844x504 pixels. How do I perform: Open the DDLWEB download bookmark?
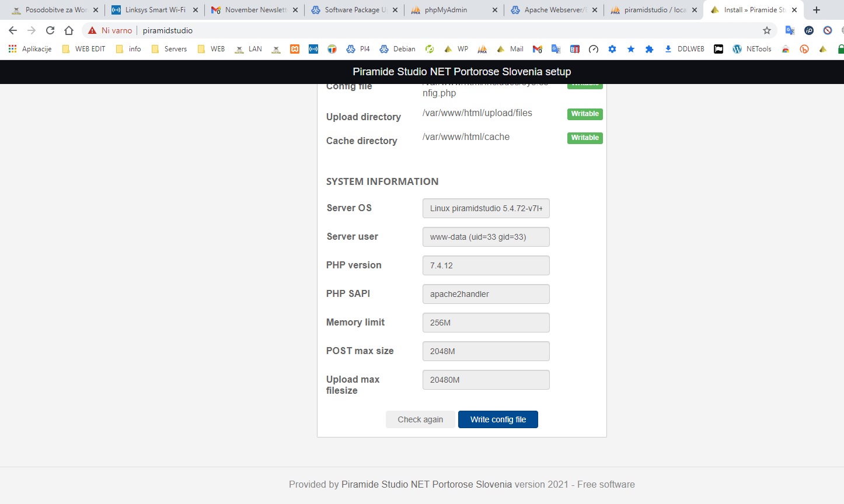pos(684,49)
